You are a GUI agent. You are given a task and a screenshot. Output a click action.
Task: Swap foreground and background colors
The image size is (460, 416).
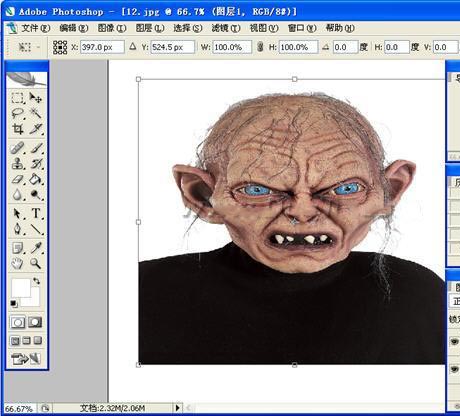tap(36, 281)
